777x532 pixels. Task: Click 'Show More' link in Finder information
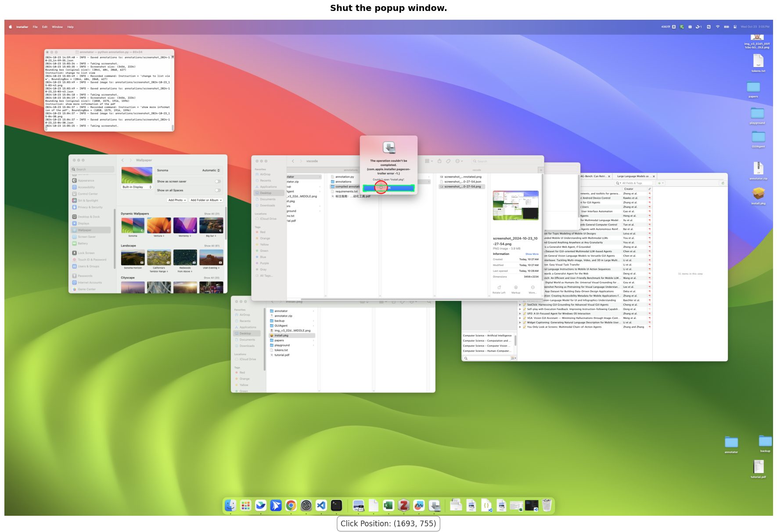tap(532, 254)
